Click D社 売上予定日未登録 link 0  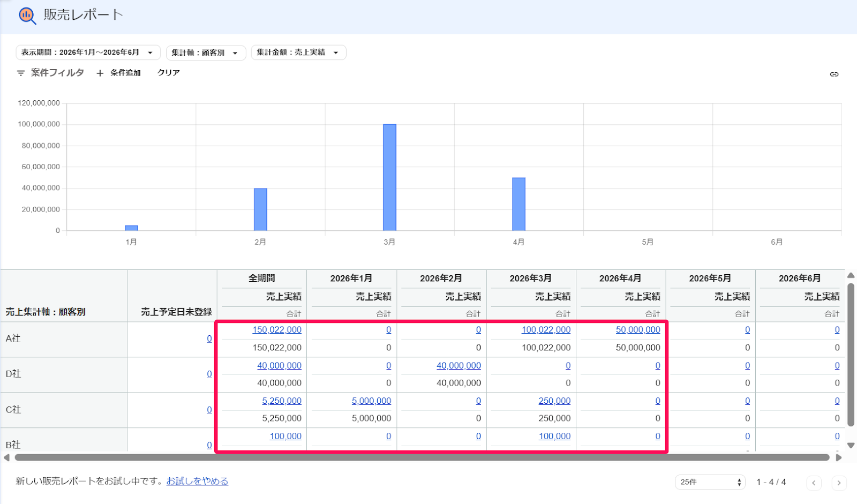point(209,374)
